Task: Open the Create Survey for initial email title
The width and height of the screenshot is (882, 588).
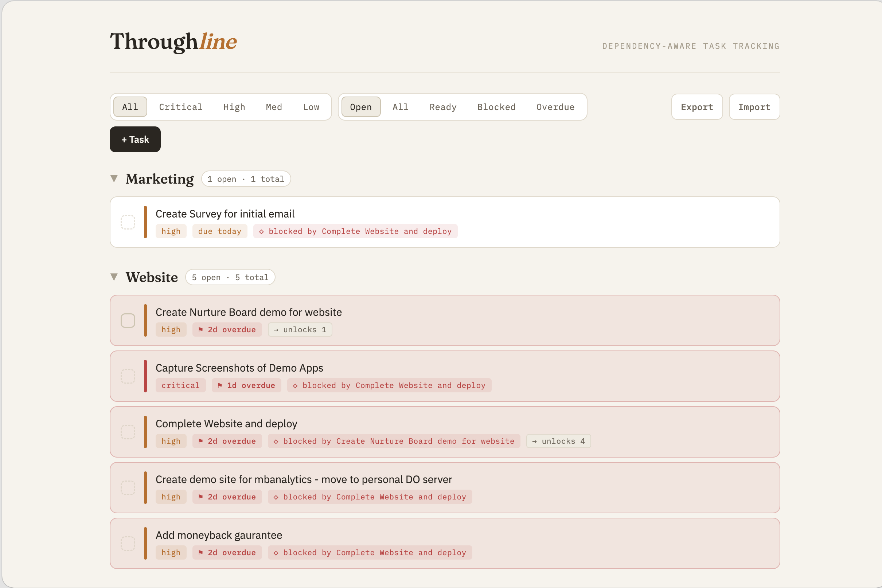Action: tap(225, 214)
